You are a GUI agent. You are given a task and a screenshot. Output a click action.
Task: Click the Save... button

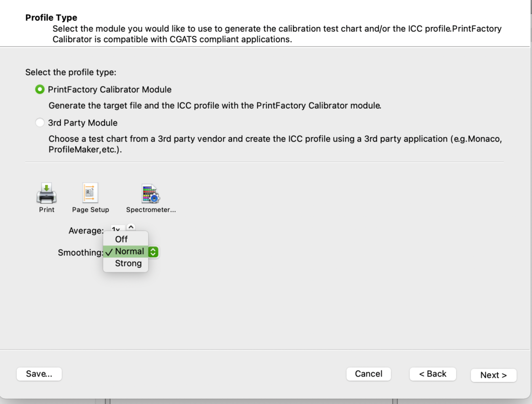click(39, 374)
